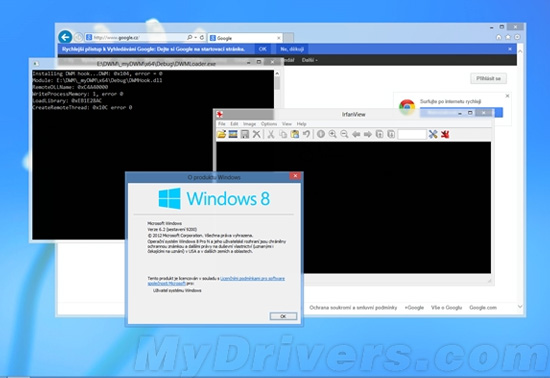Open the Image menu in IrfanView
This screenshot has height=378, width=550.
(x=249, y=124)
